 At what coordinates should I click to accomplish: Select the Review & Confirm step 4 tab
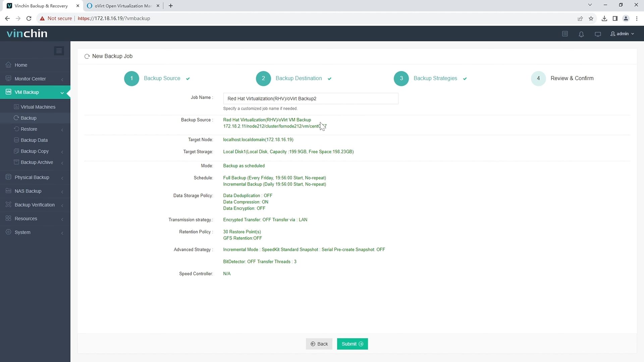[x=563, y=78]
